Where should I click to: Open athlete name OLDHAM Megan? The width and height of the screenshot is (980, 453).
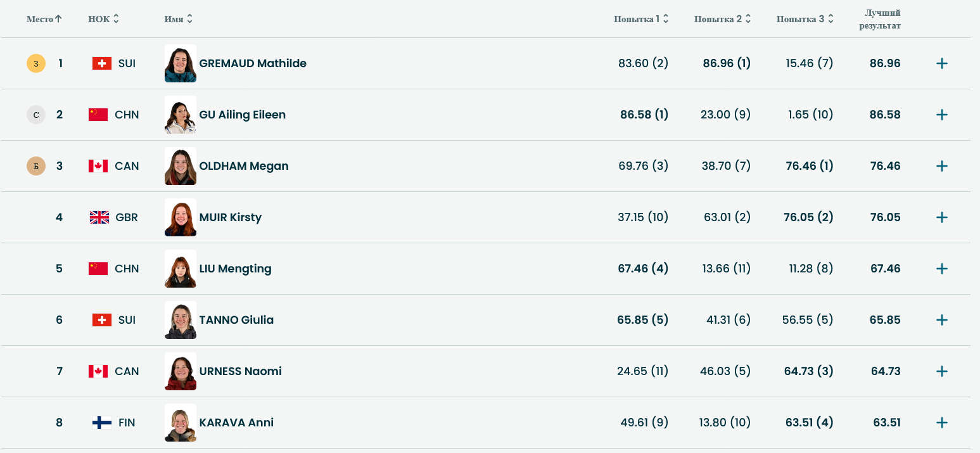(x=244, y=166)
